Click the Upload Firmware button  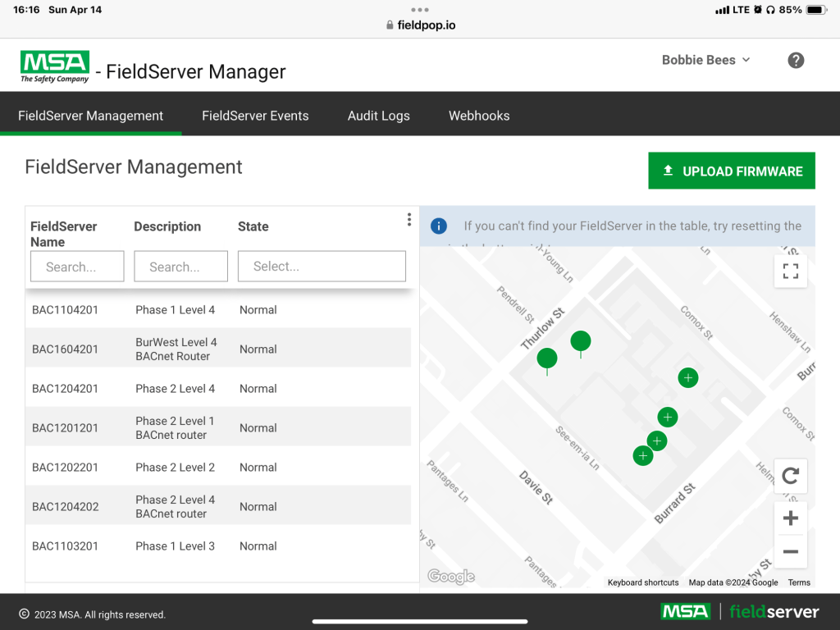click(x=732, y=171)
